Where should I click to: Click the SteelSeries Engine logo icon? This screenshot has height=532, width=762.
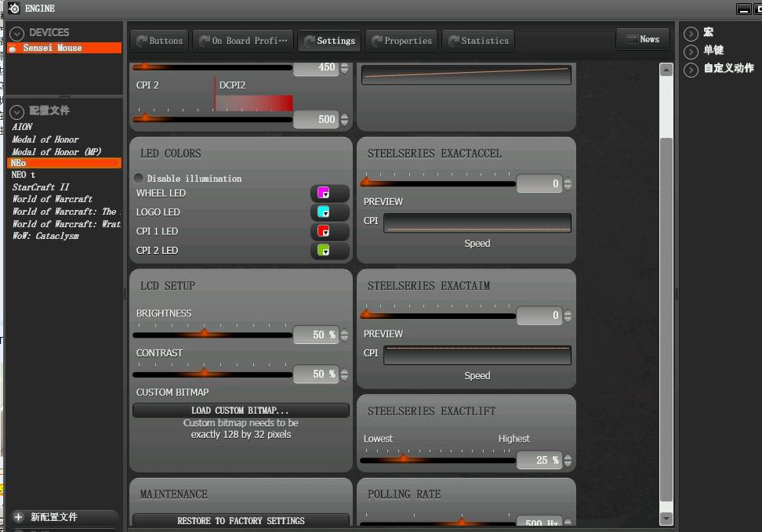tap(13, 9)
